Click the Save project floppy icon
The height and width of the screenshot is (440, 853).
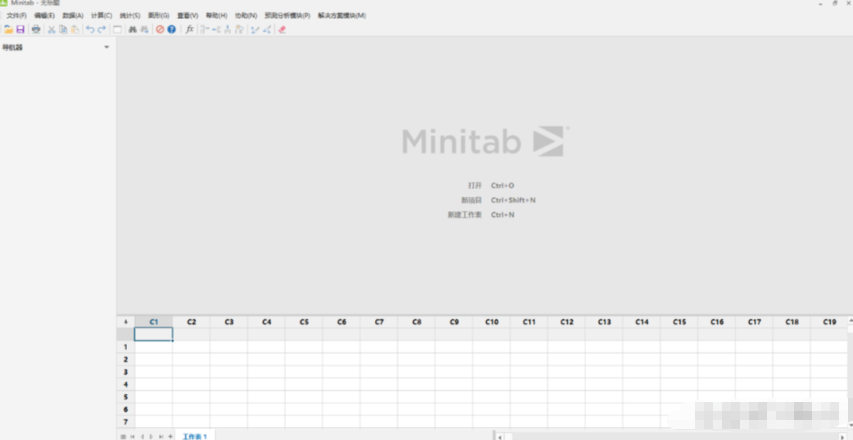coord(21,29)
